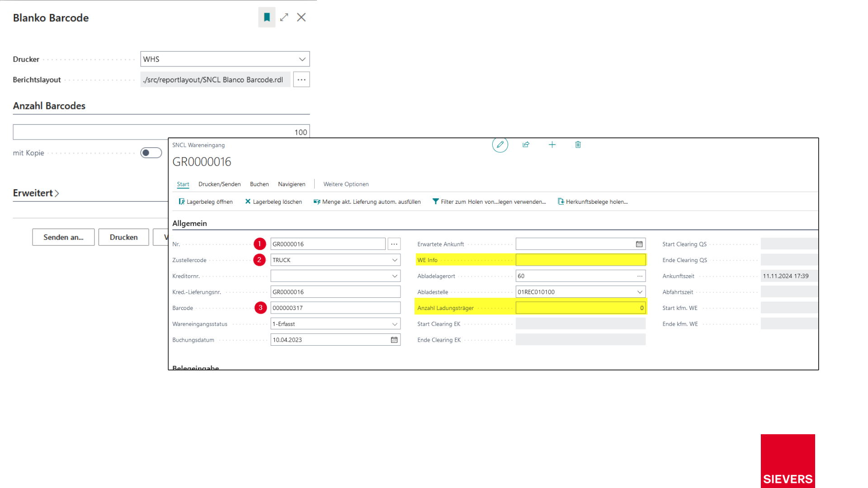Click the bookmark icon in Blanko Barcode
868x488 pixels.
(267, 17)
